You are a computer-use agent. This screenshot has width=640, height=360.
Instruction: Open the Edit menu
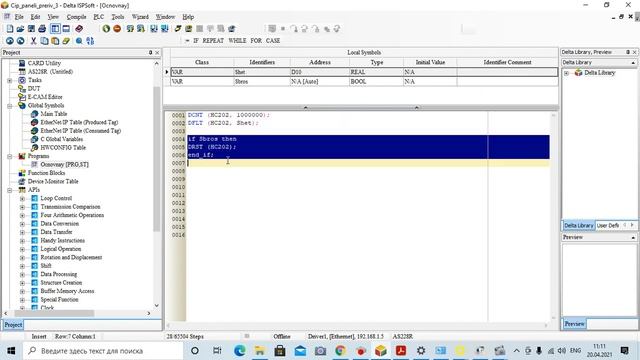(36, 17)
